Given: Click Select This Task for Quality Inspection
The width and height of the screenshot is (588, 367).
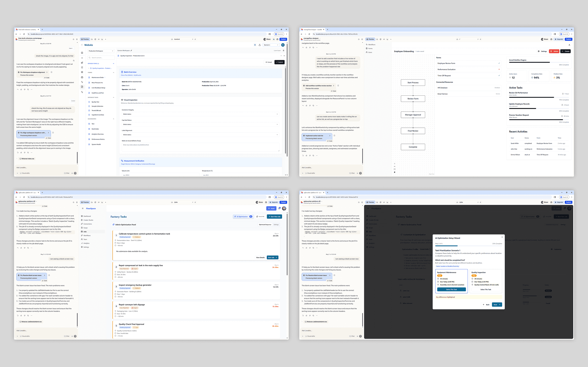Looking at the screenshot, I should point(486,289).
